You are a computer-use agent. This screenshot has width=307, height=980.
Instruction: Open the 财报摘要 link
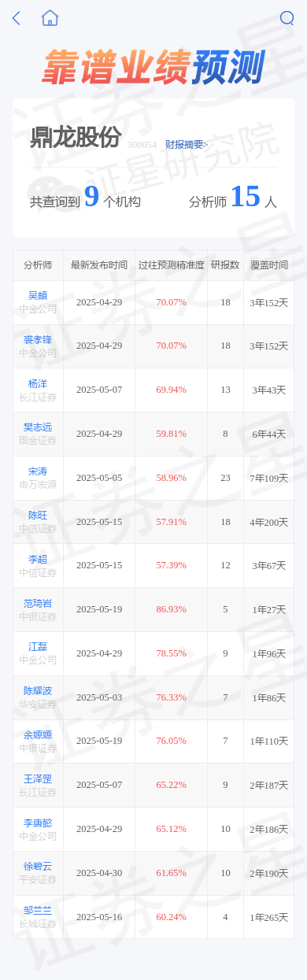point(184,144)
